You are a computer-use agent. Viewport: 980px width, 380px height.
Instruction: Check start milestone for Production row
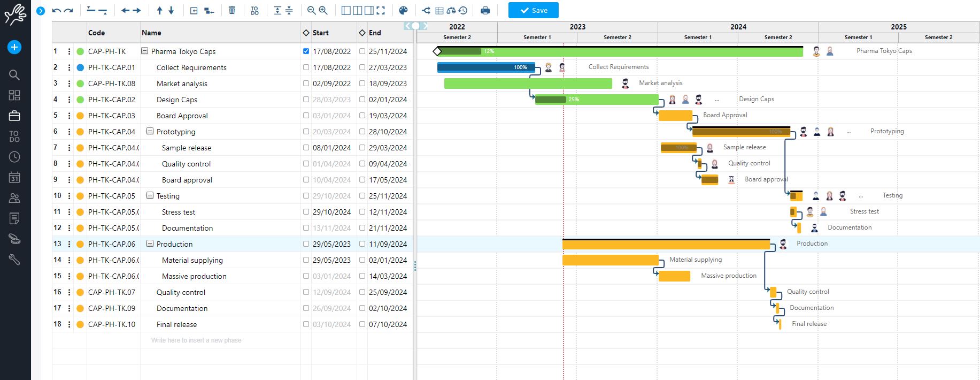click(306, 244)
